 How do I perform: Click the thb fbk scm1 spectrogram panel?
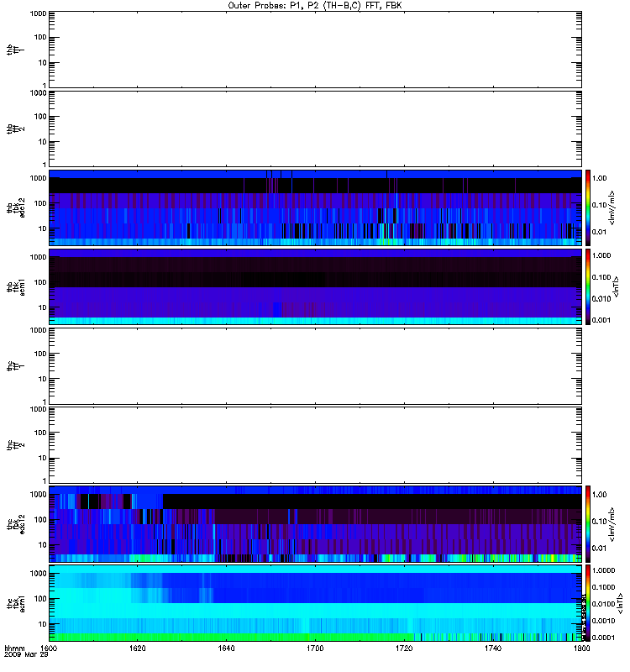click(x=315, y=286)
